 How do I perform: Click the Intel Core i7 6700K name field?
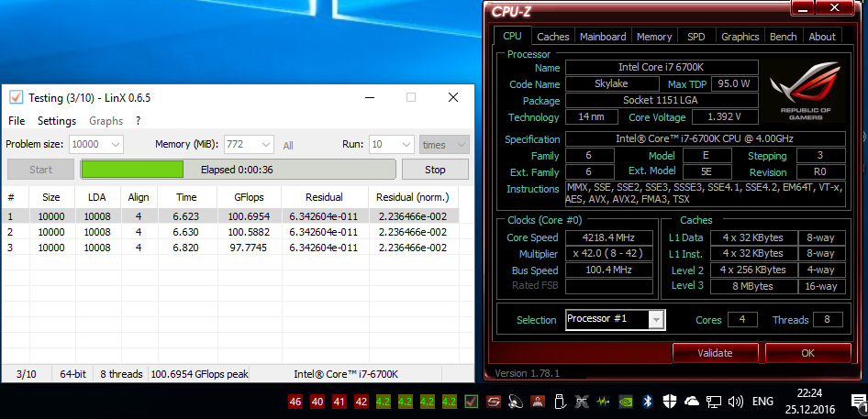click(x=662, y=68)
